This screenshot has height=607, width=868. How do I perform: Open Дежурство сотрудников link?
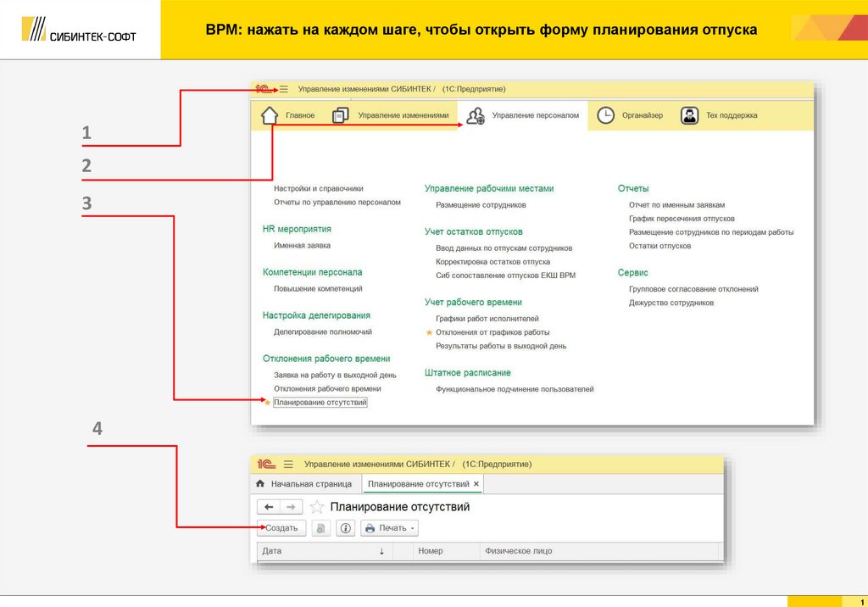coord(671,303)
